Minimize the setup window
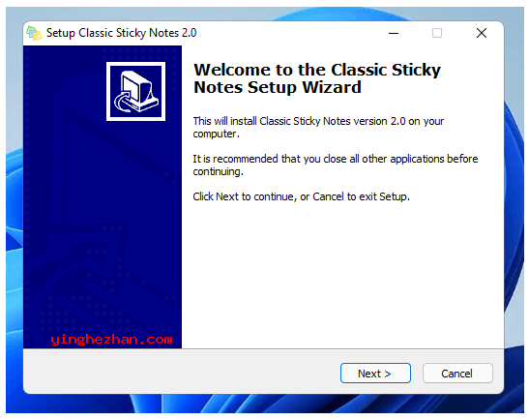Screen dimensions: 529x420 pos(394,33)
